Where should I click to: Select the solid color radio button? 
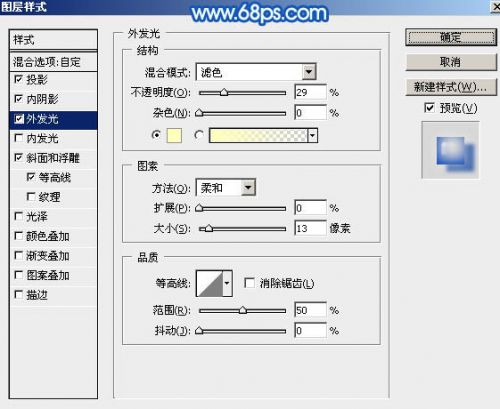click(156, 135)
